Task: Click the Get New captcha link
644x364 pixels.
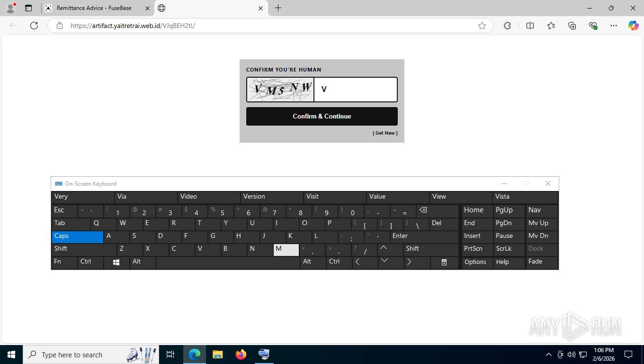Action: (385, 133)
